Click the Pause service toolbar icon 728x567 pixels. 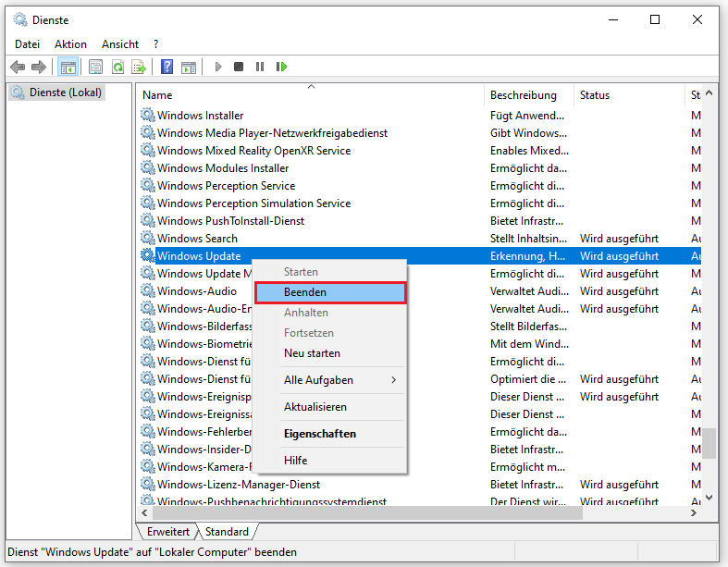pos(260,67)
